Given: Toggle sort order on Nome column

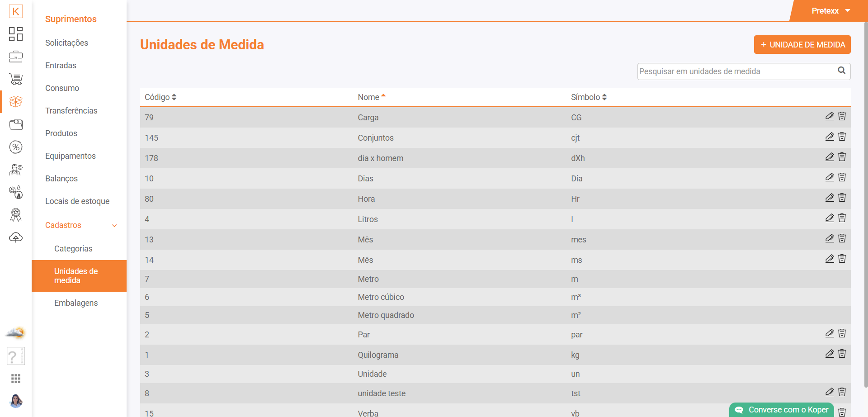Looking at the screenshot, I should (372, 97).
